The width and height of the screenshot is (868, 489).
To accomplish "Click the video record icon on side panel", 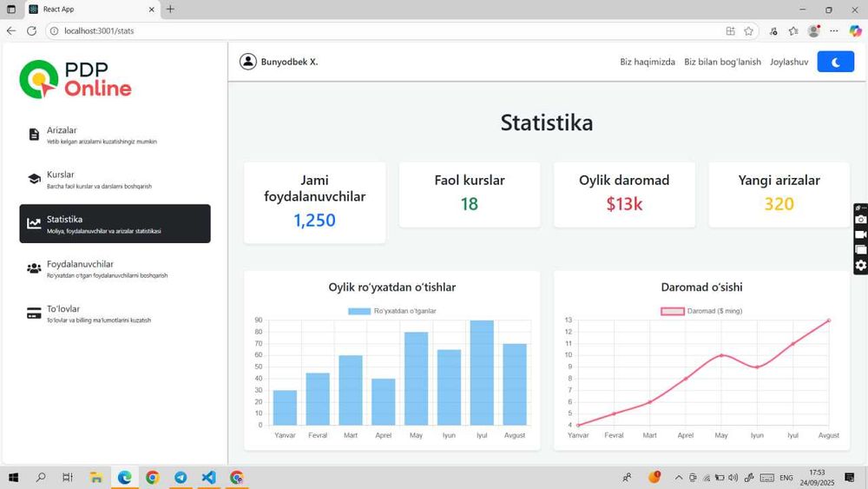I will pyautogui.click(x=861, y=235).
